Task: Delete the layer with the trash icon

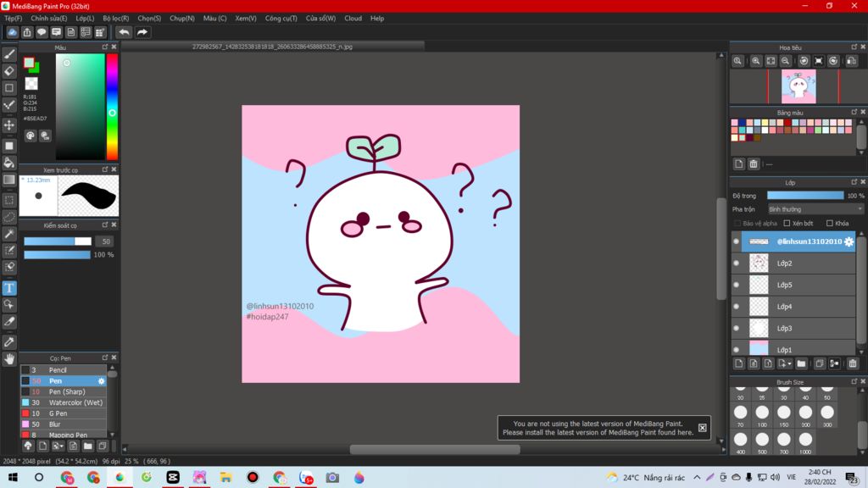Action: pos(853,363)
